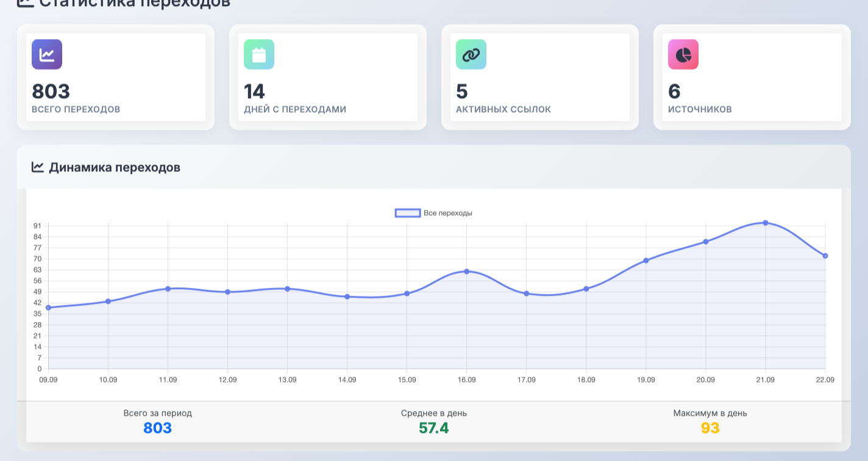Click the Всего за период label

157,413
